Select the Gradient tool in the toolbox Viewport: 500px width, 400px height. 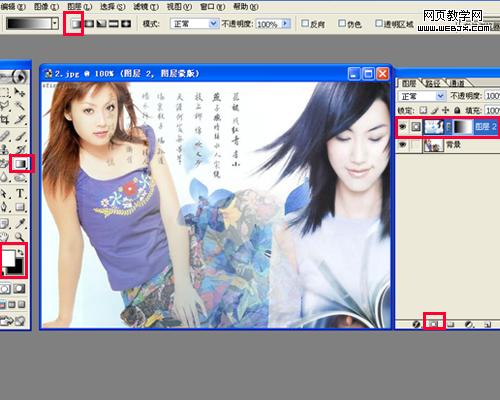click(x=20, y=163)
